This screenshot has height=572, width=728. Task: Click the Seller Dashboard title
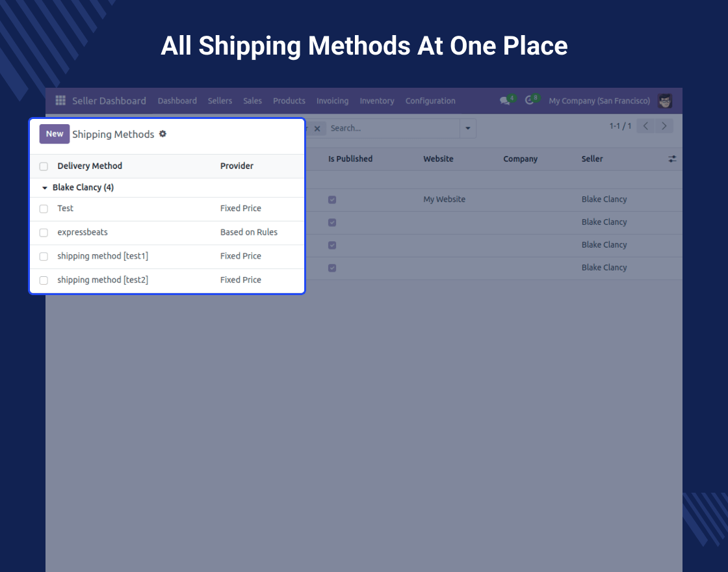point(109,101)
